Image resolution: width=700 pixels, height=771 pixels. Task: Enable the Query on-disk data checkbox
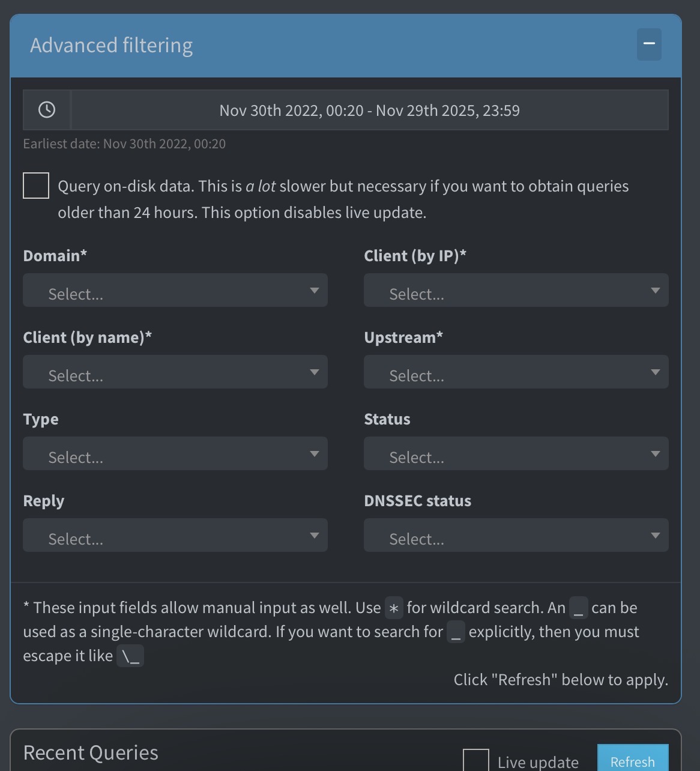[x=35, y=186]
